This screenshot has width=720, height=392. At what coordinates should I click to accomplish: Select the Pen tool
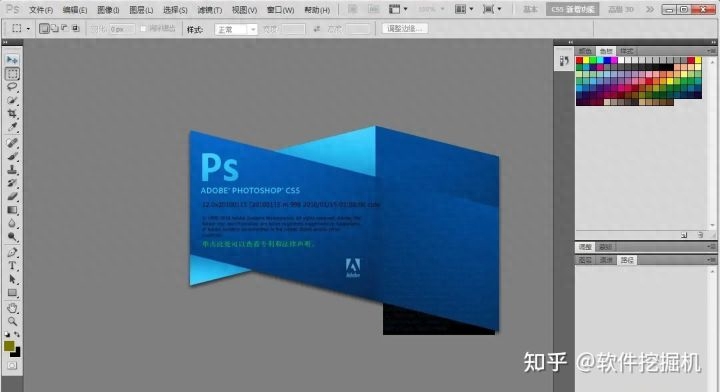coord(12,252)
